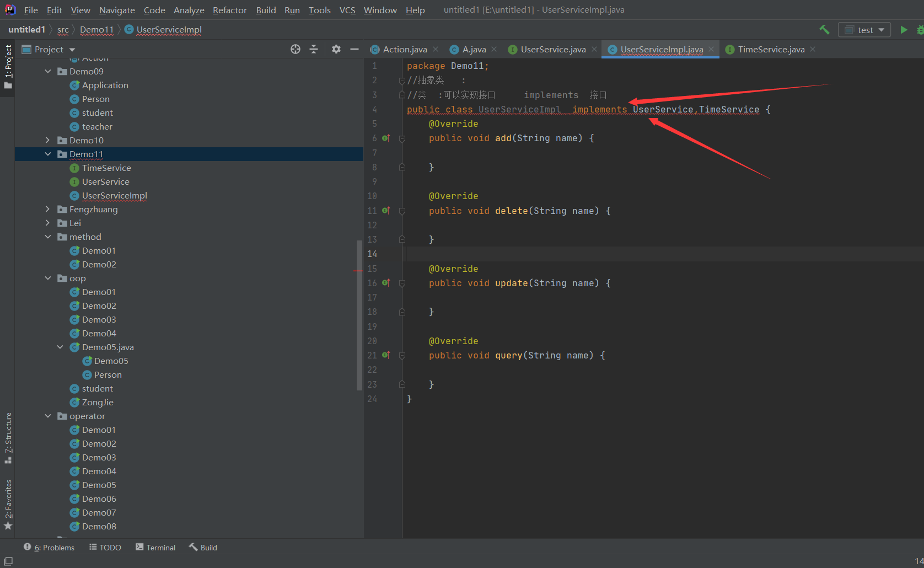Open the File menu
924x568 pixels.
(x=31, y=10)
